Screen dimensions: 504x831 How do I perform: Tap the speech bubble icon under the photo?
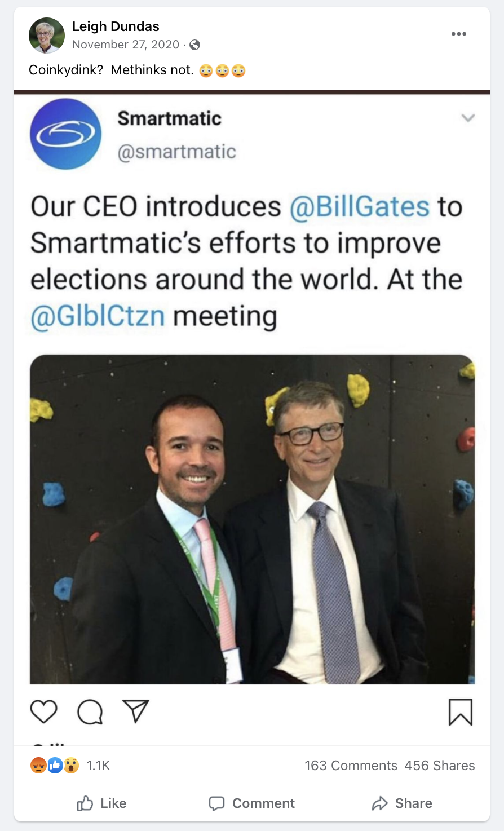coord(90,711)
